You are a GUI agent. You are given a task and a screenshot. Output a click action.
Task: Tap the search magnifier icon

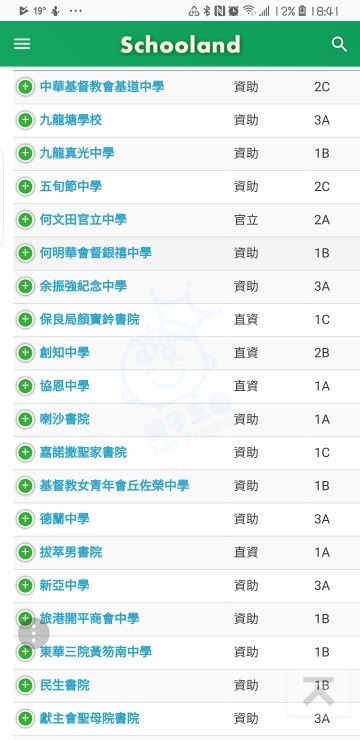tap(339, 44)
